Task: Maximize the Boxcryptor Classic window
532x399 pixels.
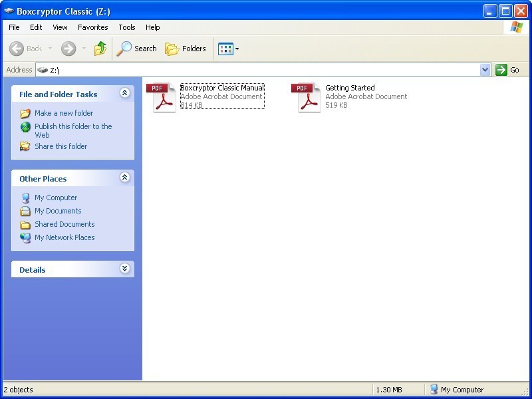Action: (505, 11)
